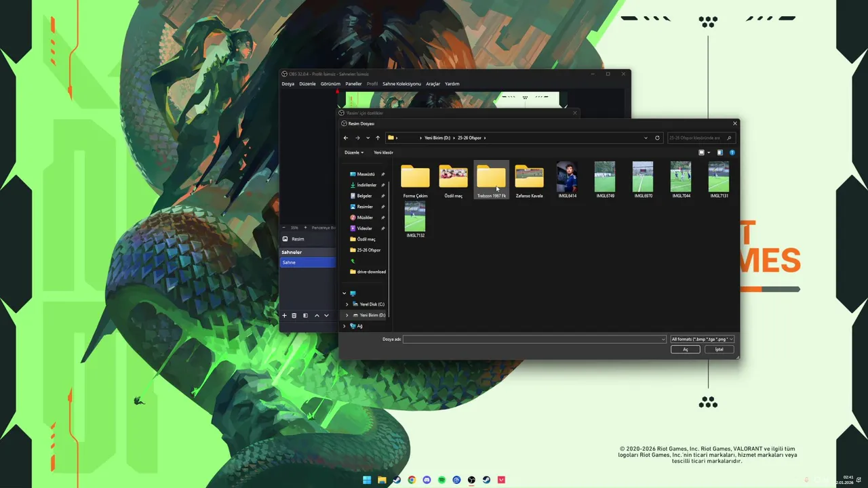Open the Paneller menu in OBS

[353, 84]
